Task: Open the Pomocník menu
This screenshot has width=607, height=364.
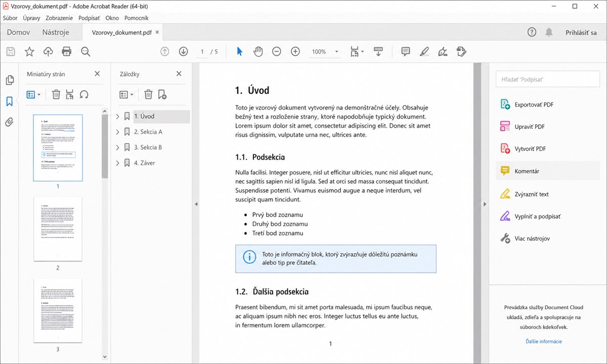Action: (x=137, y=18)
